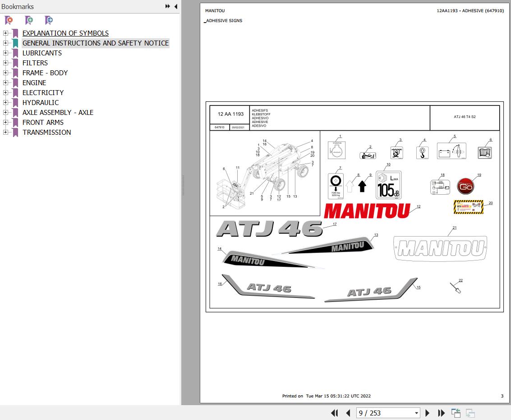511x420 pixels.
Task: Click inside the page number field
Action: click(x=383, y=413)
